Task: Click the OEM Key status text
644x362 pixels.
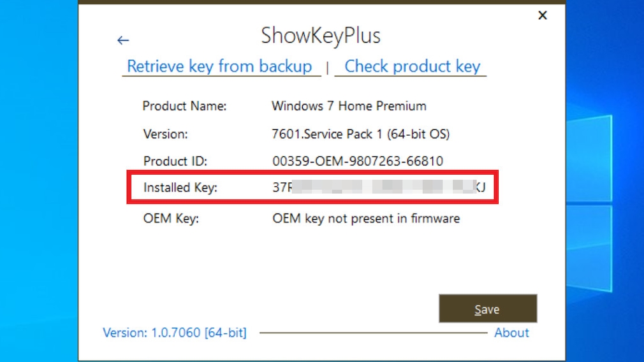Action: [x=366, y=219]
